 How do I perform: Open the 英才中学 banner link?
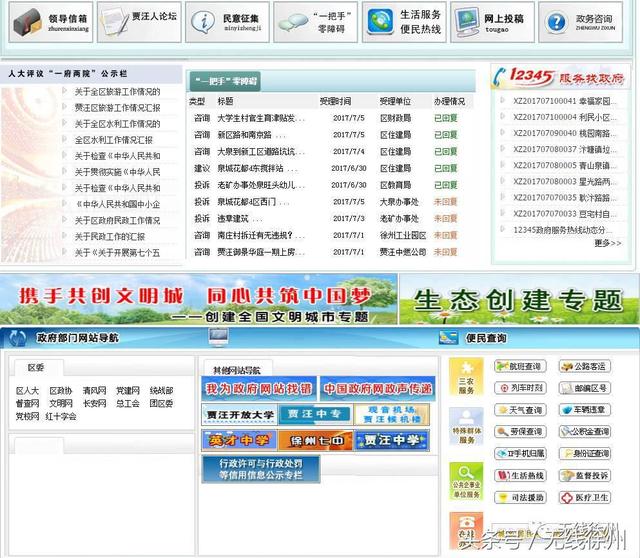coord(240,440)
